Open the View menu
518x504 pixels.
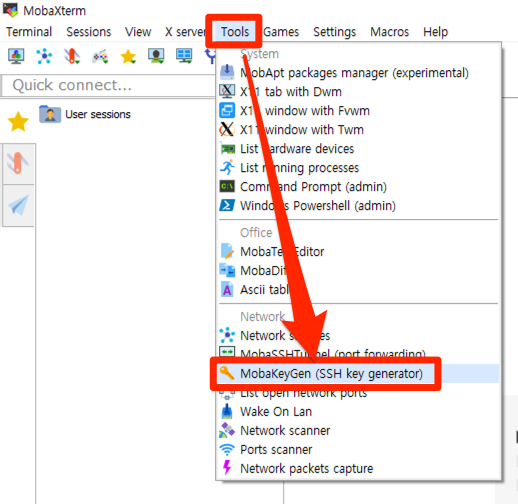coord(138,32)
